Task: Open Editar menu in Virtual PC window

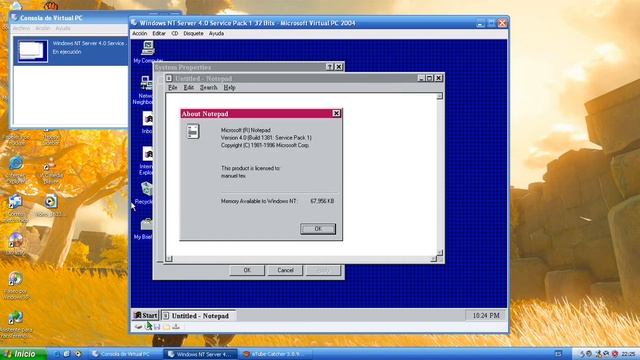Action: [159, 33]
